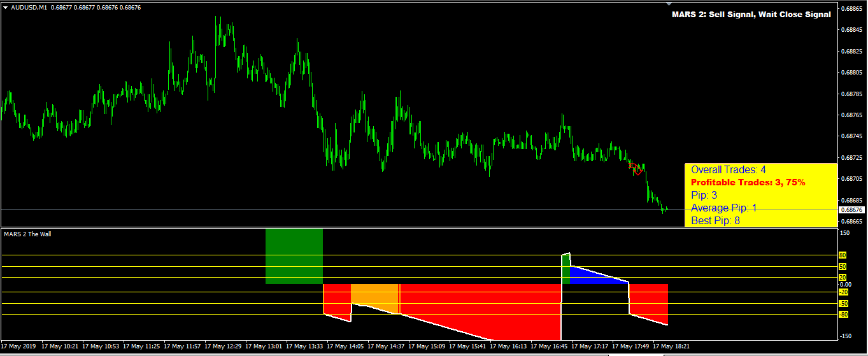The width and height of the screenshot is (868, 356).
Task: Click the 17 May 10:21 time label
Action: [x=60, y=346]
